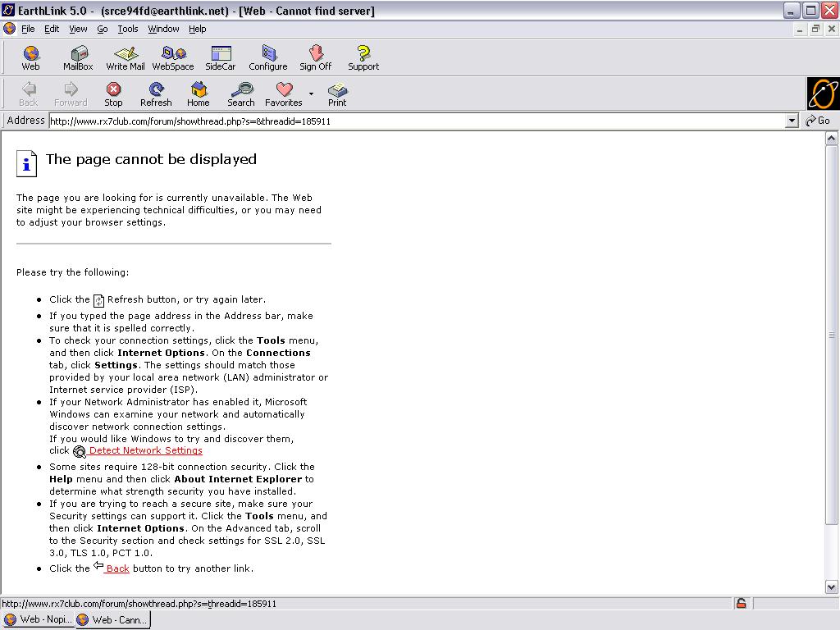Screen dimensions: 840x630
Task: Expand the Favorites dropdown arrow
Action: point(311,94)
